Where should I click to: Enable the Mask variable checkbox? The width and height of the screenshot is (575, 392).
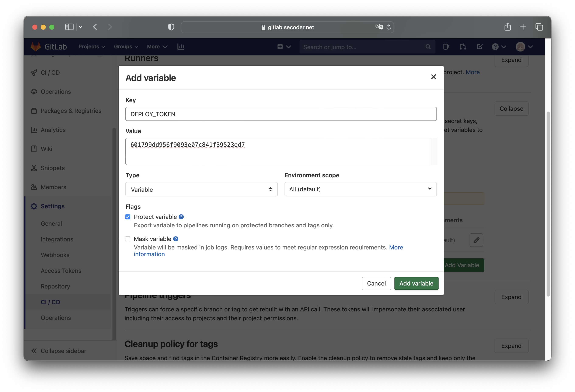[x=128, y=239]
